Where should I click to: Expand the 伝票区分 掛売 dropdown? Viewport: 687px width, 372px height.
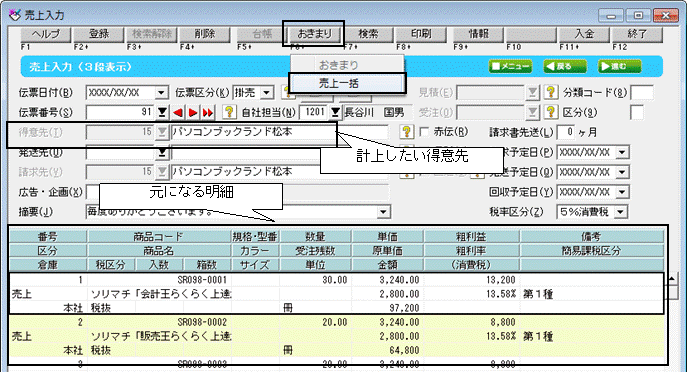pyautogui.click(x=266, y=92)
